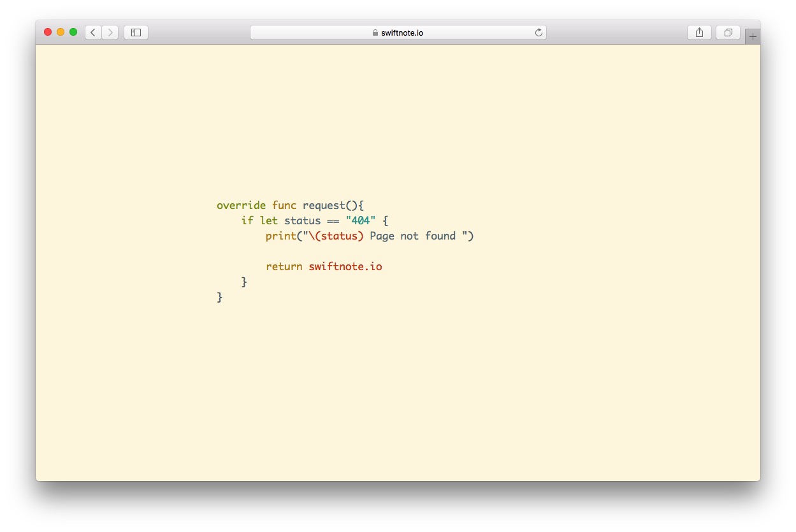
Task: Close the Safari window with red button
Action: [48, 32]
